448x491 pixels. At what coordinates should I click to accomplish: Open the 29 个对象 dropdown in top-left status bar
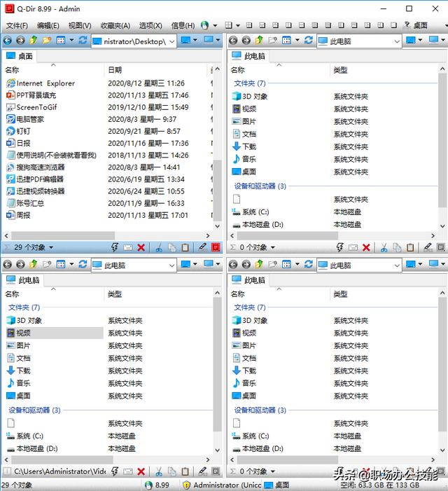point(51,248)
